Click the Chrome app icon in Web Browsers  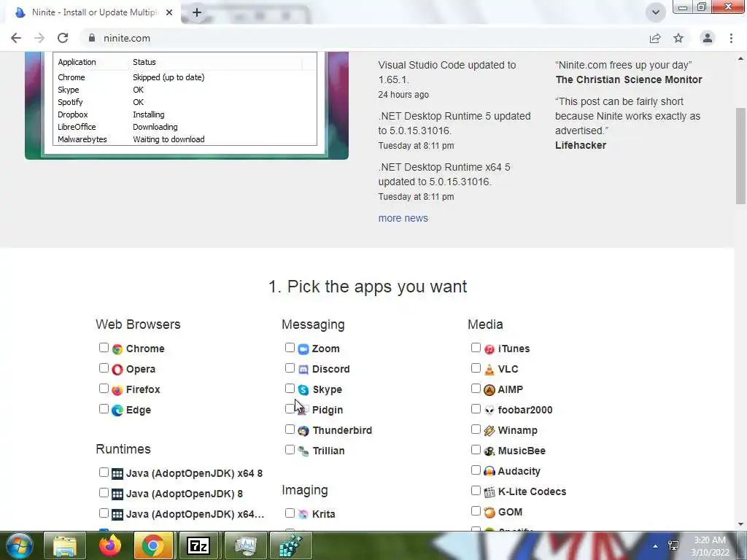pos(117,349)
